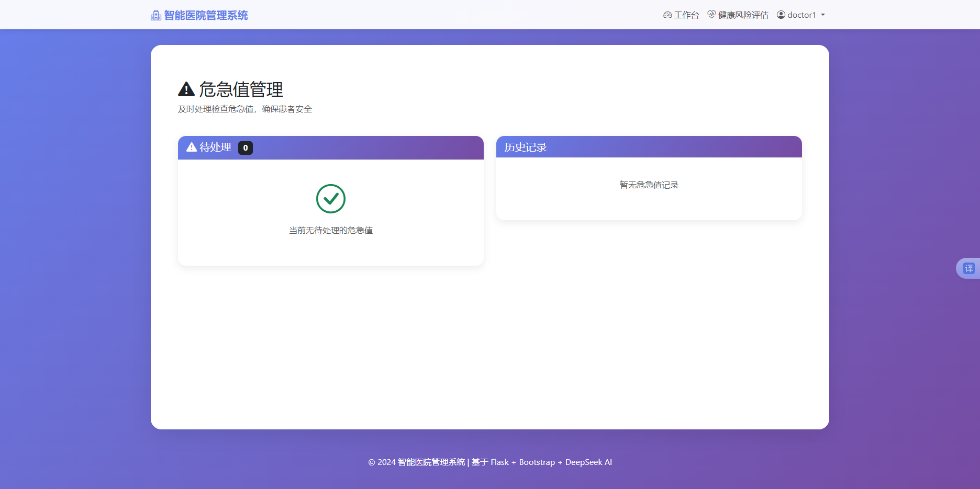Click the 当前无待处理的危急值 message text

click(x=330, y=230)
